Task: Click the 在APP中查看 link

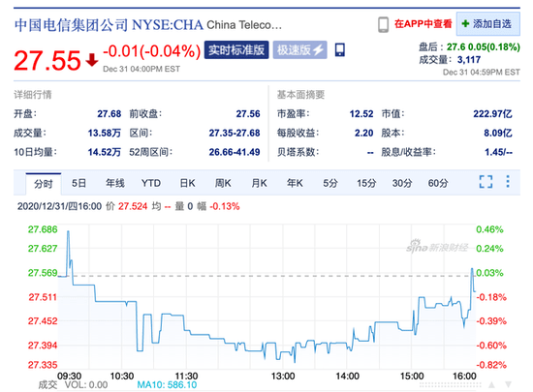Action: [423, 24]
